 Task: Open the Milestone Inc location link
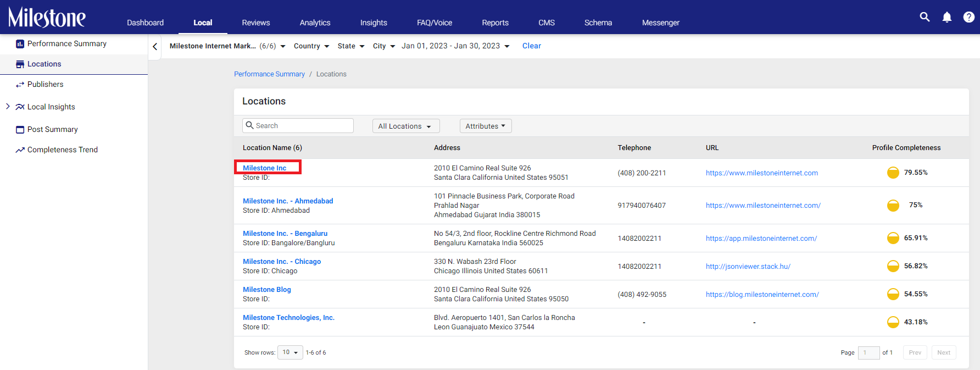pyautogui.click(x=265, y=168)
